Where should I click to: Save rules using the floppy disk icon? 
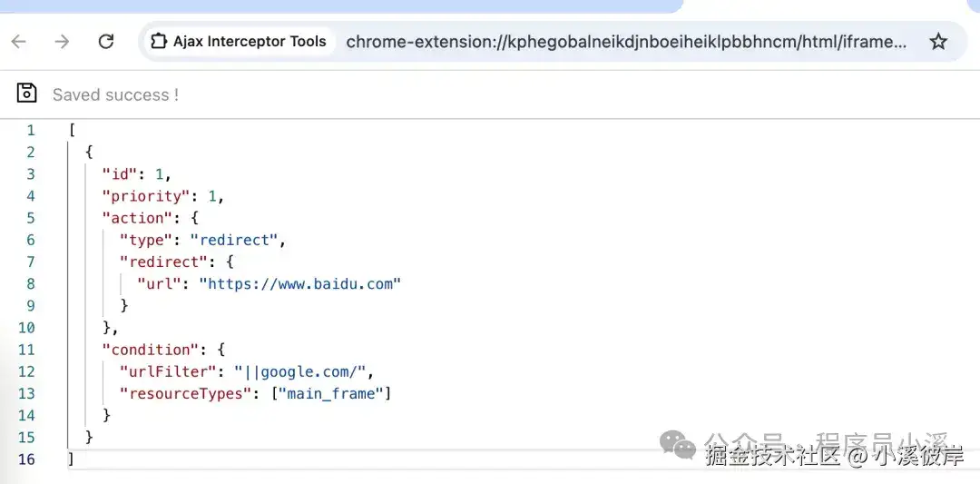pyautogui.click(x=26, y=93)
